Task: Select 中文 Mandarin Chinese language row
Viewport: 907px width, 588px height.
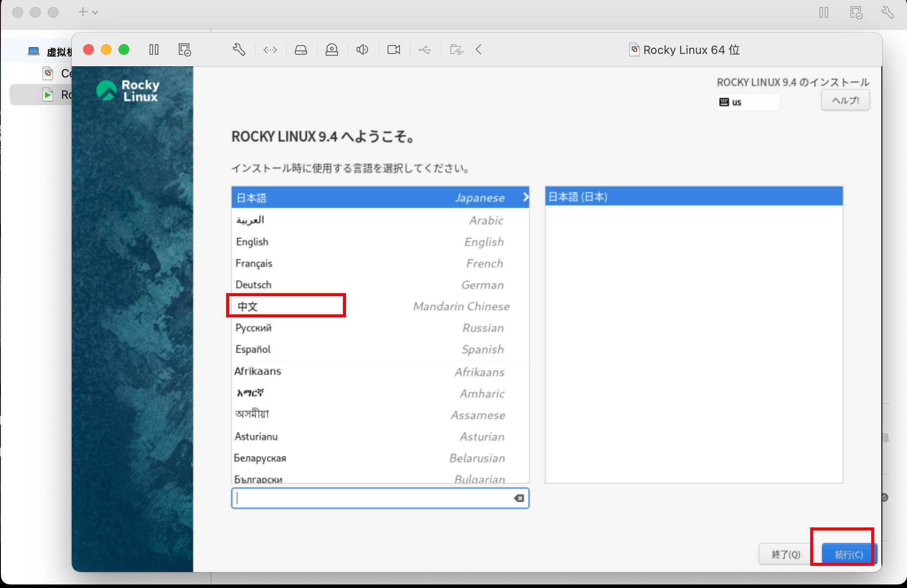Action: [x=380, y=306]
